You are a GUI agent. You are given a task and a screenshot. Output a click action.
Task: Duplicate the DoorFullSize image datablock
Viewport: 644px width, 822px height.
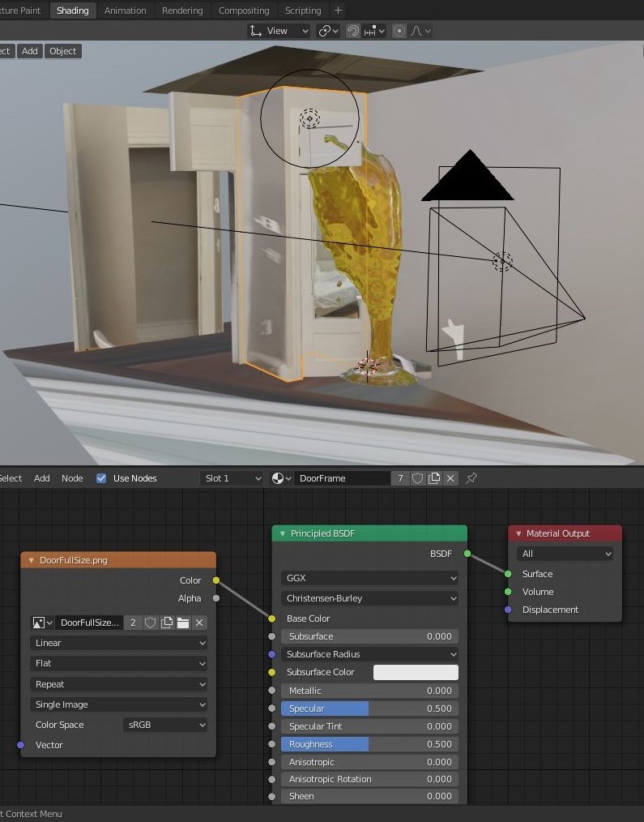point(167,623)
